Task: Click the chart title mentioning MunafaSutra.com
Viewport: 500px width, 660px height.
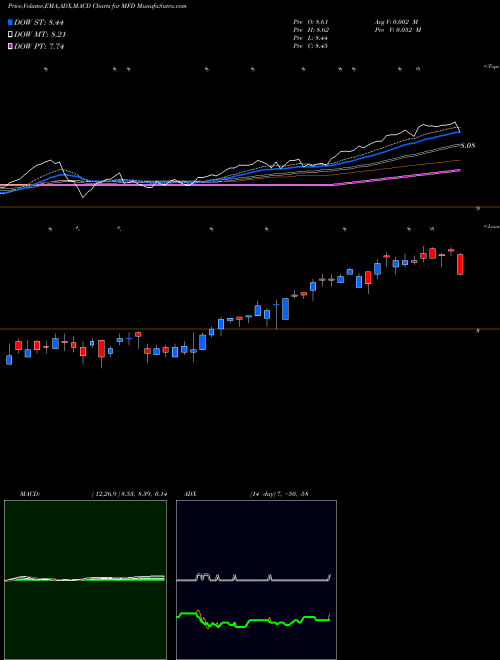Action: [97, 6]
